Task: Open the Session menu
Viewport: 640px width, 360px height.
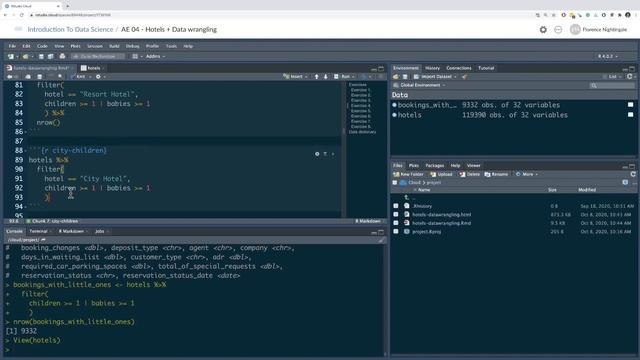Action: click(95, 46)
